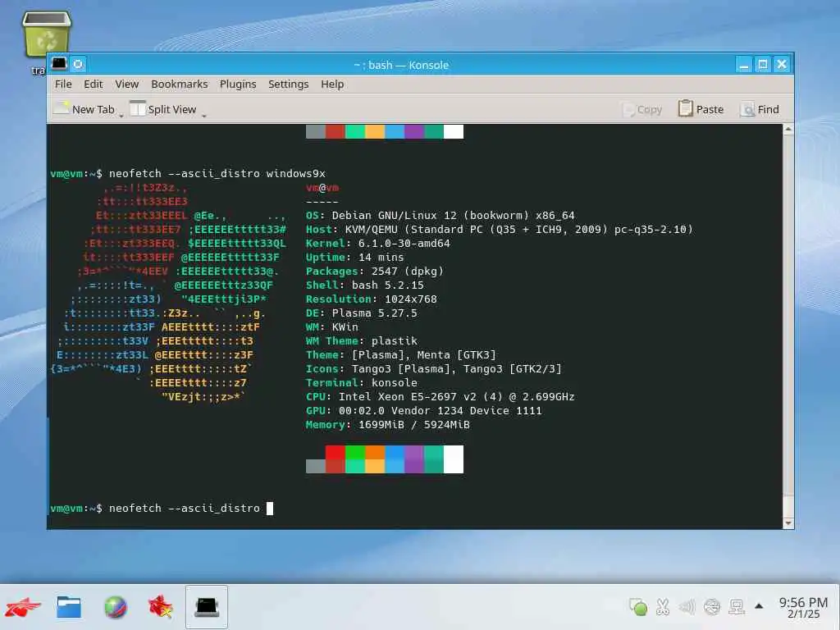This screenshot has height=630, width=840.
Task: Click the 'Uptime: 14 mins' line
Action: 354,257
